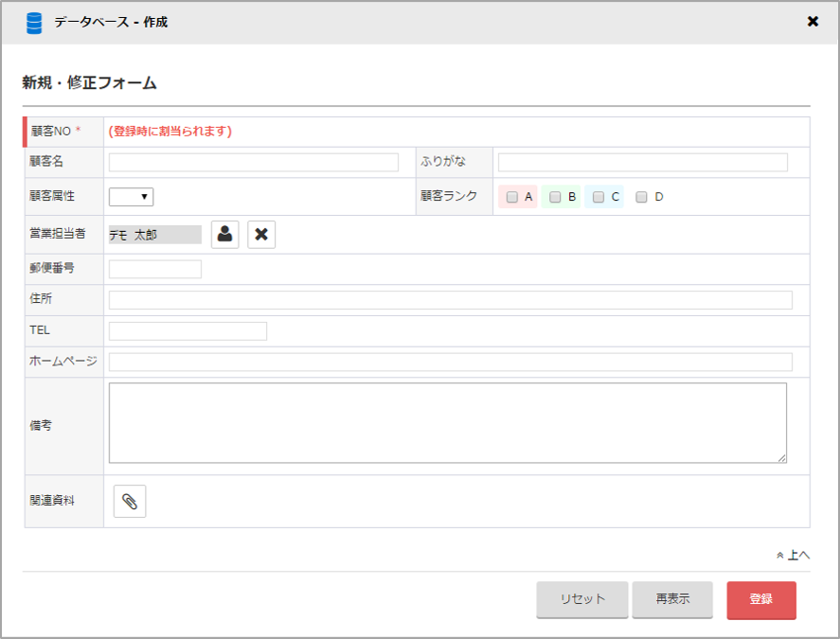Click into the ふりがな input field
This screenshot has width=840, height=639.
tap(642, 163)
